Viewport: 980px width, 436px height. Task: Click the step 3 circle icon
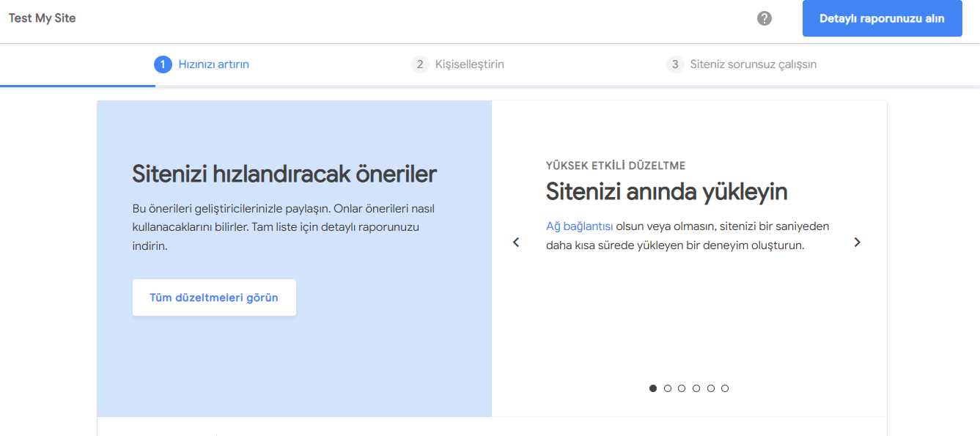coord(675,64)
